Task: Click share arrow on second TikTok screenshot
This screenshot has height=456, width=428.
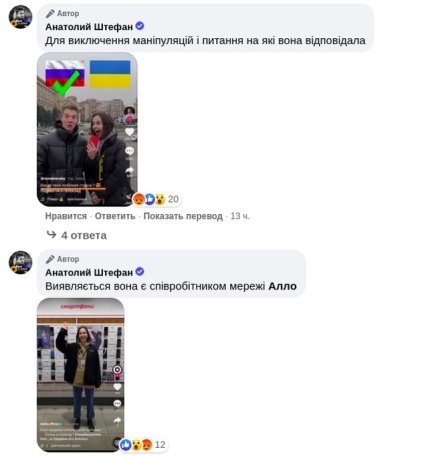Action: click(x=117, y=421)
